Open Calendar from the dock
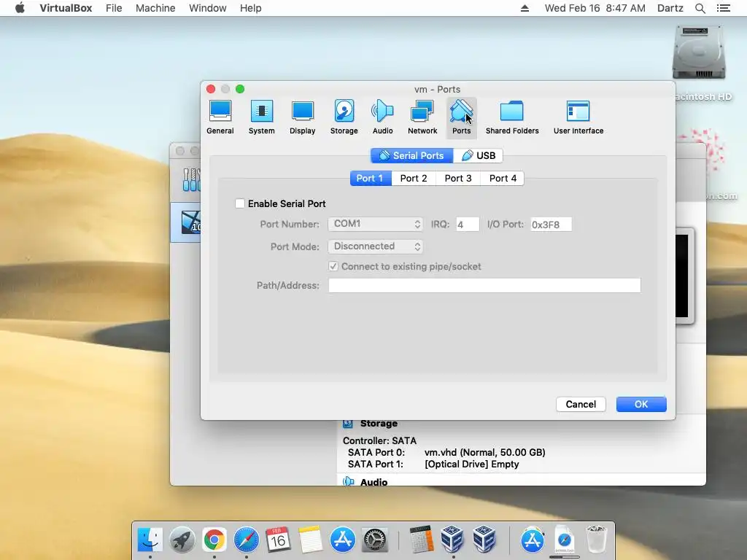Image resolution: width=747 pixels, height=560 pixels. click(x=278, y=540)
